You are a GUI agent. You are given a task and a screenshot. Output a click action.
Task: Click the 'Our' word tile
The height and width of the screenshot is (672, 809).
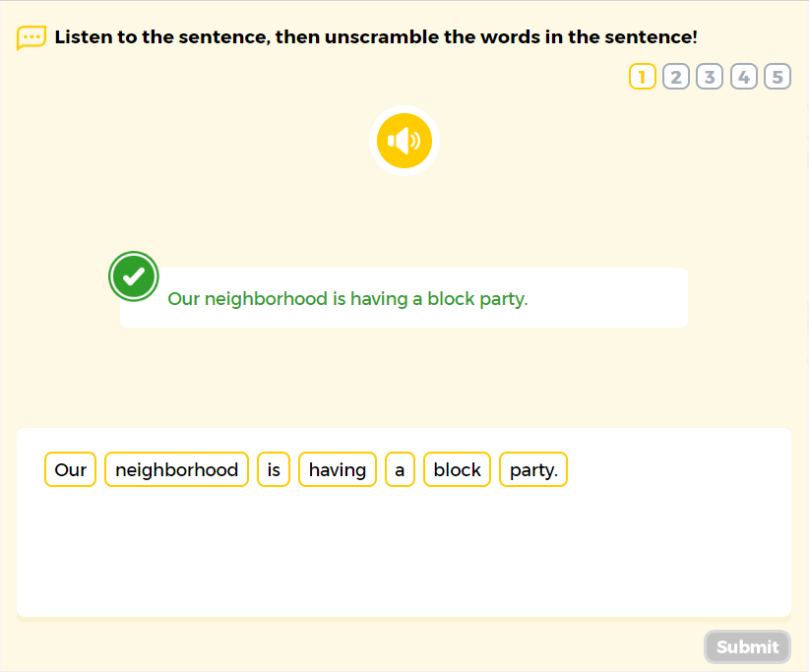70,469
